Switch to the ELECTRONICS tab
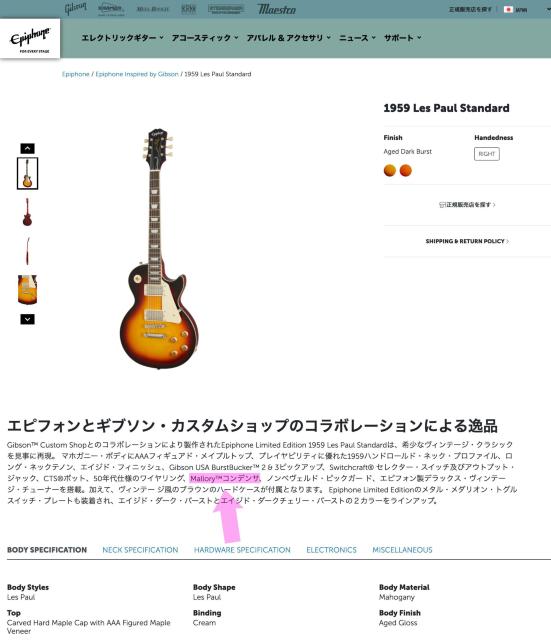Viewport: 551px width, 640px height. click(331, 550)
